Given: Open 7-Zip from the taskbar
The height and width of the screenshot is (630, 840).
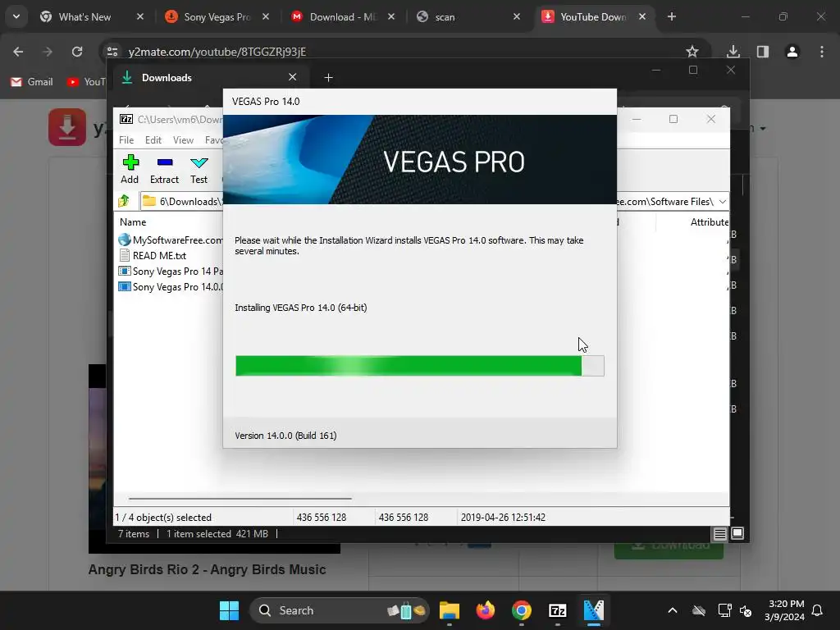Looking at the screenshot, I should 558,610.
